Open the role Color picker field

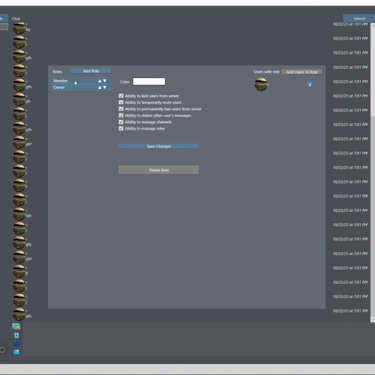pyautogui.click(x=149, y=82)
